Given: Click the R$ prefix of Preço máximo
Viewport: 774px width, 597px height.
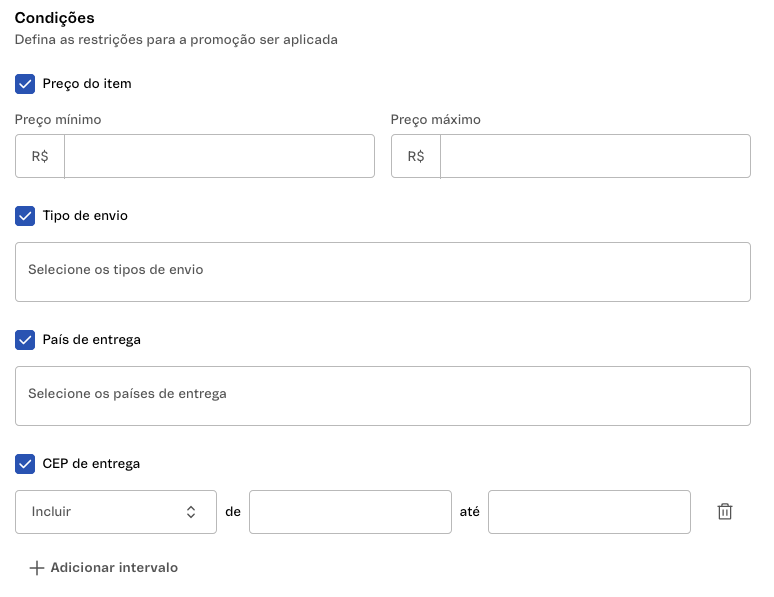Looking at the screenshot, I should pos(416,157).
